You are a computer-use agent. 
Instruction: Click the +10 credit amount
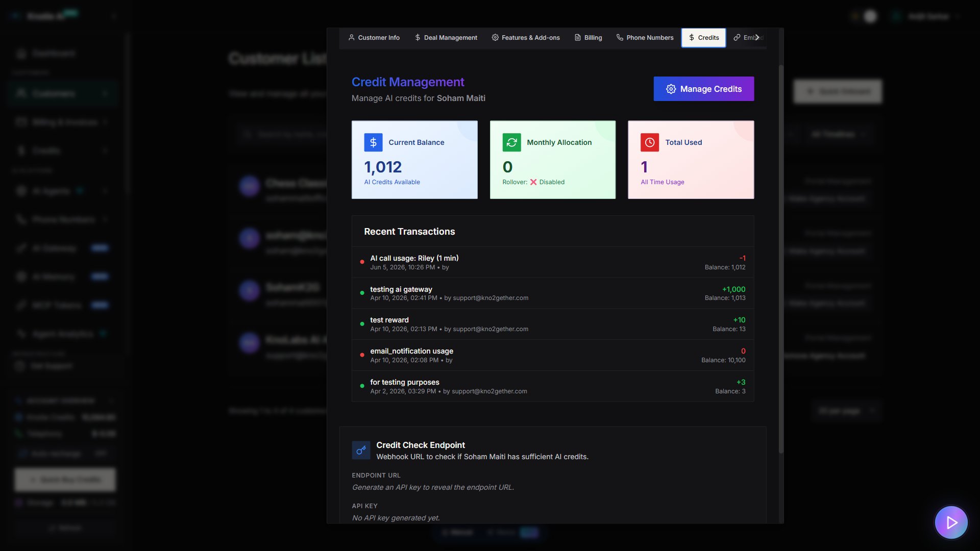[739, 320]
